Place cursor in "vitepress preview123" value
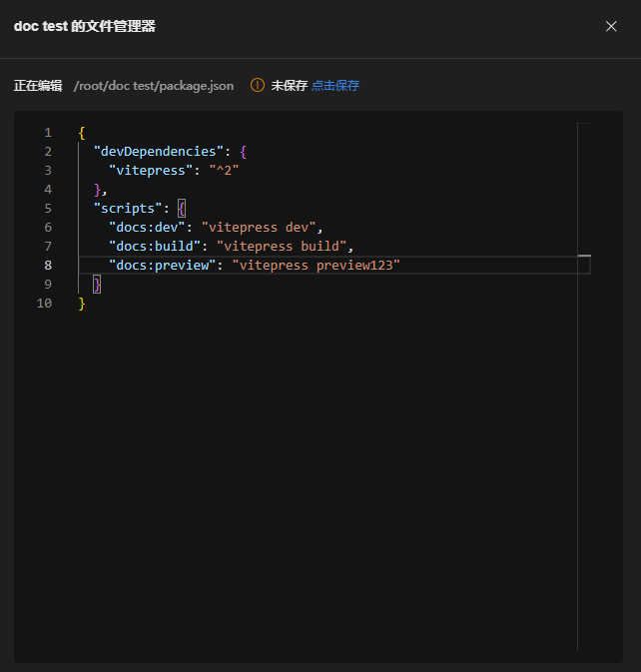641x672 pixels. pyautogui.click(x=316, y=266)
